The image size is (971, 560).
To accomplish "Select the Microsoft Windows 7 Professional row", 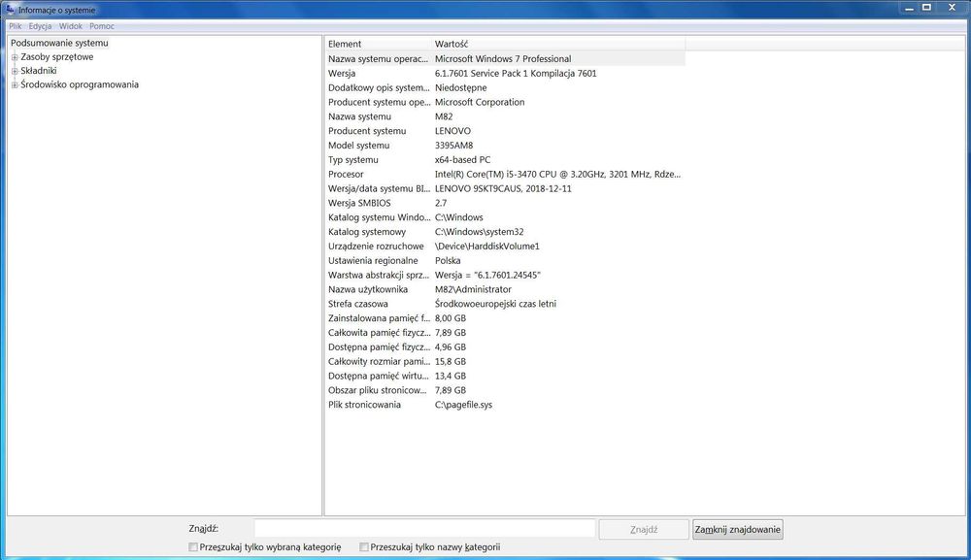I will tap(505, 59).
